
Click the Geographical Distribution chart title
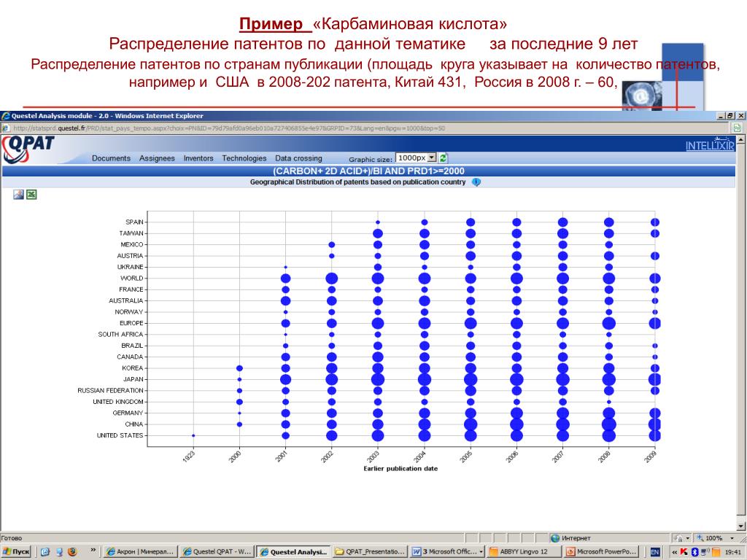(x=357, y=182)
